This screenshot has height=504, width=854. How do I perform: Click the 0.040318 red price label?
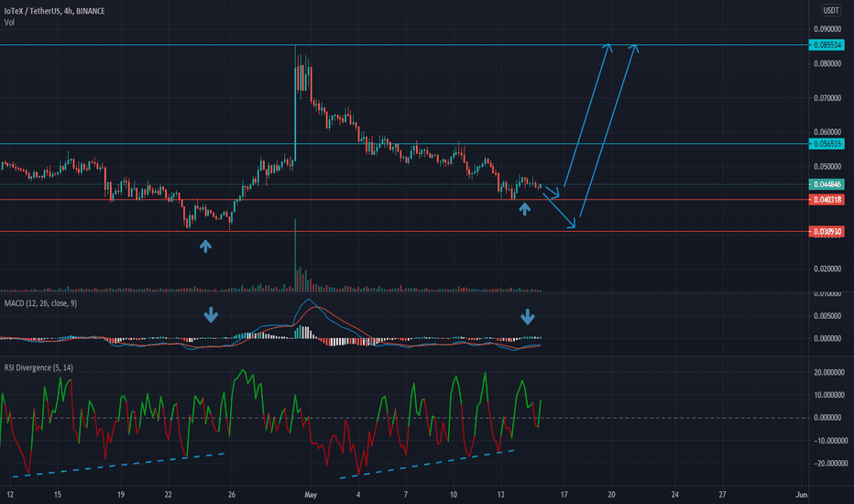tap(827, 200)
